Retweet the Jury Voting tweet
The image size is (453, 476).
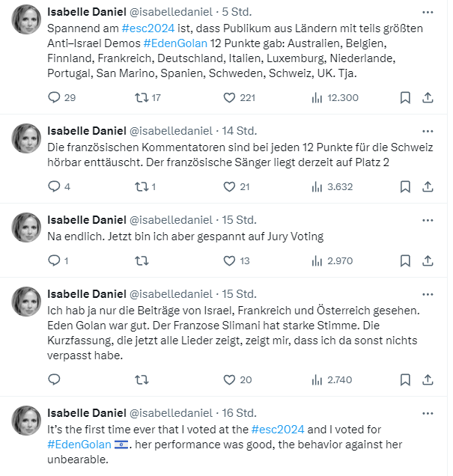pyautogui.click(x=142, y=260)
